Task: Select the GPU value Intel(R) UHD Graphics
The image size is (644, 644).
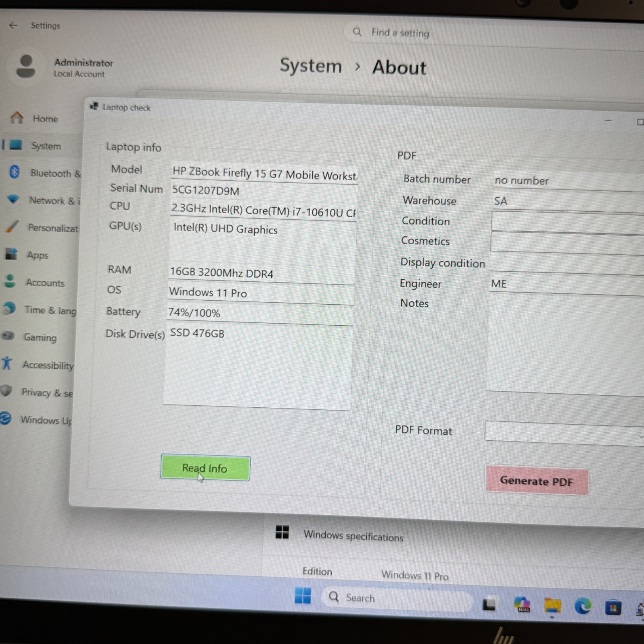Action: pos(225,229)
